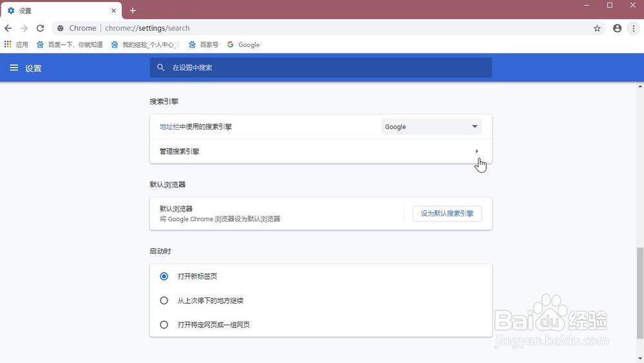Maximize the Chrome window
Image resolution: width=644 pixels, height=363 pixels.
tap(610, 5)
